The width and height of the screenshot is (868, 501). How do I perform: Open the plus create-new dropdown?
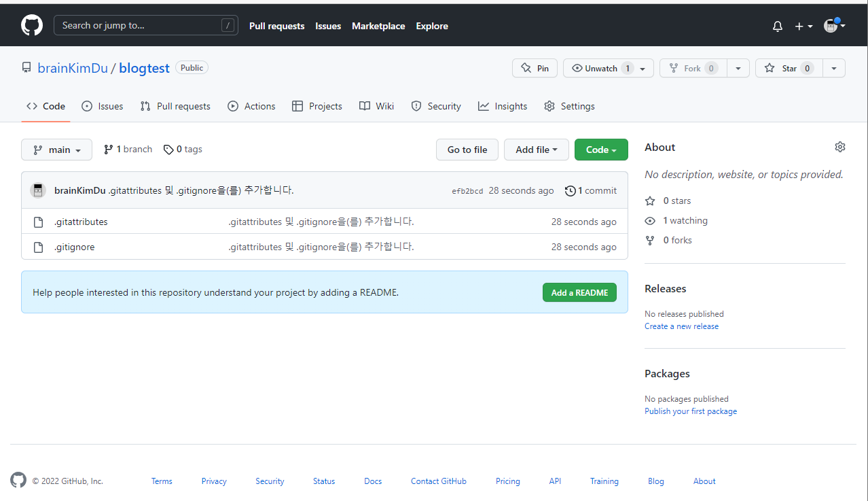coord(803,26)
